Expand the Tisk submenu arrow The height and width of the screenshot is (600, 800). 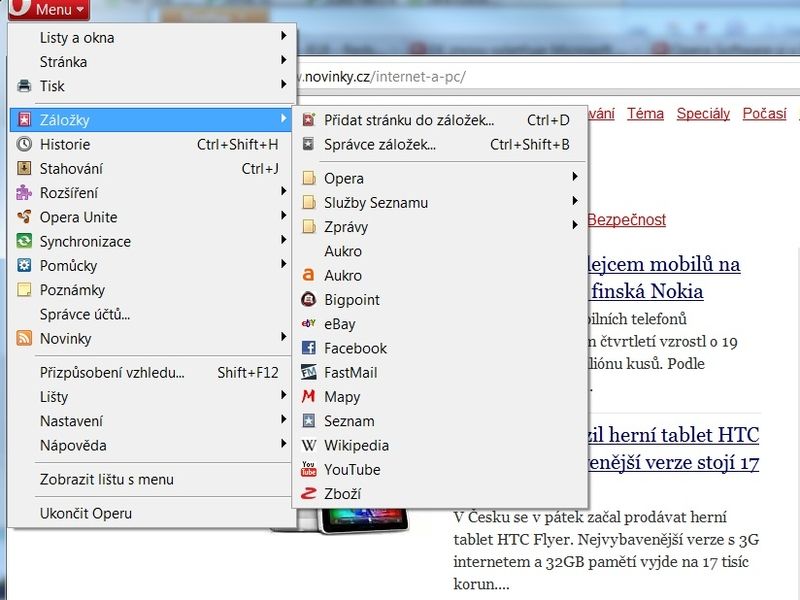click(x=284, y=84)
